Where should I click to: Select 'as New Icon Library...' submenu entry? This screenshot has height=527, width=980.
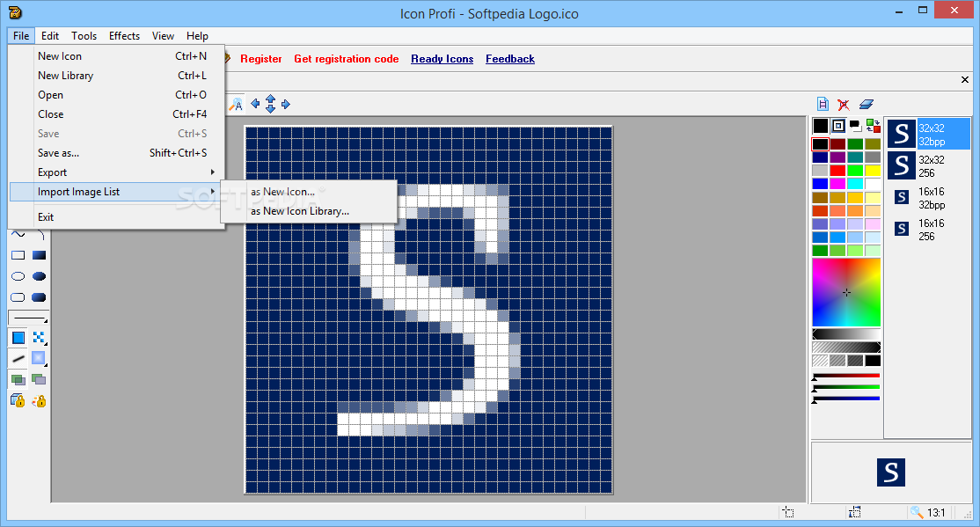click(x=309, y=211)
